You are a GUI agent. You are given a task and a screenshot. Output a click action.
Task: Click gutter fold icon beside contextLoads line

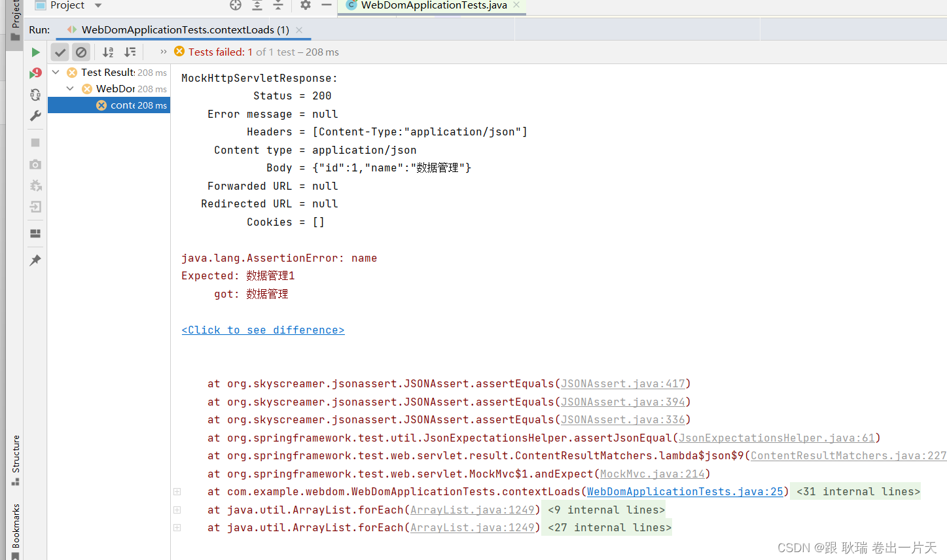click(x=177, y=492)
